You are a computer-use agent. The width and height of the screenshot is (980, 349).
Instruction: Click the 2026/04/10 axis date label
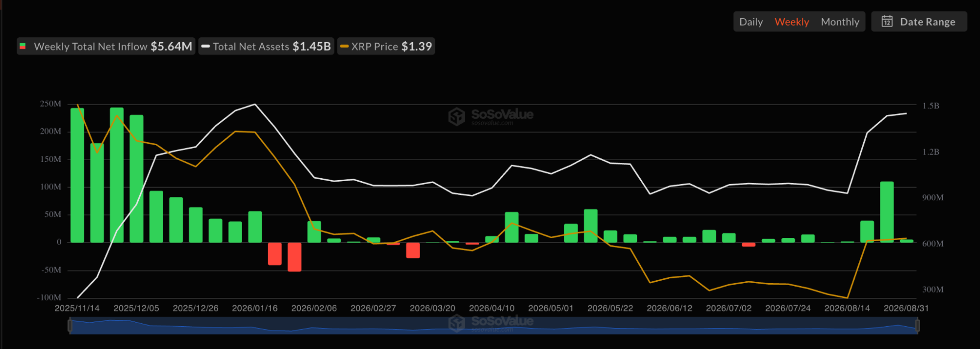coord(492,308)
